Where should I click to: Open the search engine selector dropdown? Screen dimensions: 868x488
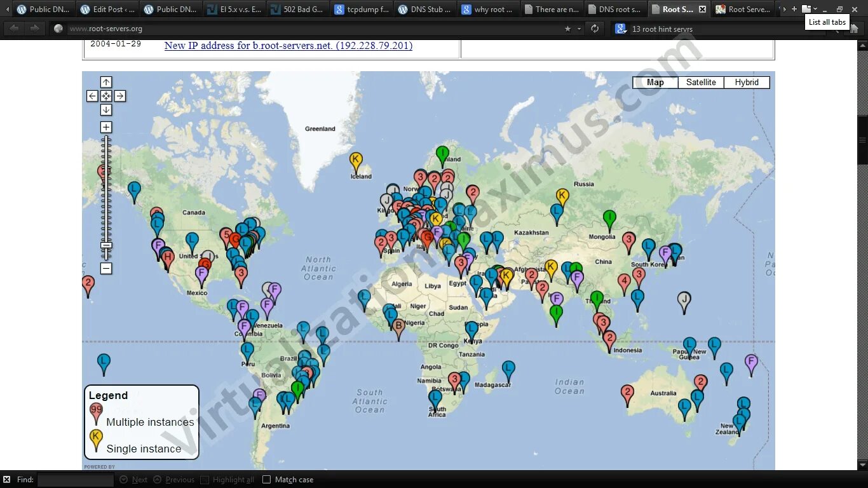(x=621, y=29)
